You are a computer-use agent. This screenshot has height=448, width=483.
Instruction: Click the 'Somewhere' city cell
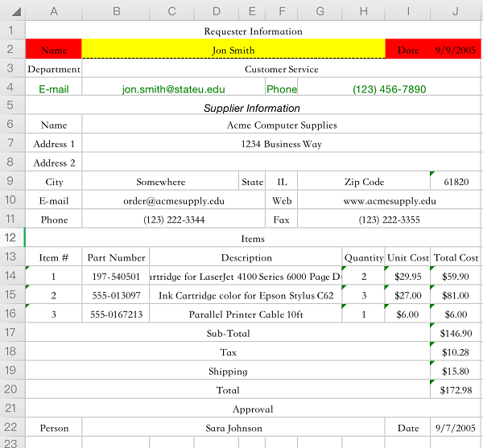160,181
